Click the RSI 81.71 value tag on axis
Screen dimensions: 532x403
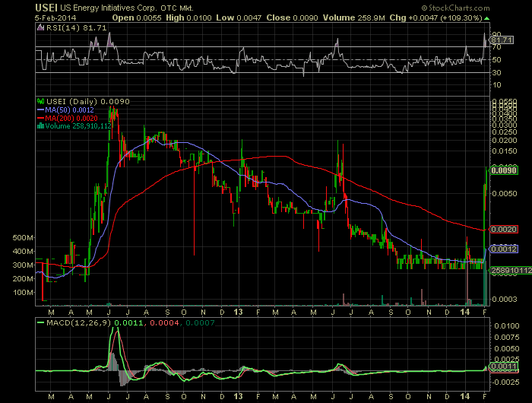coord(502,40)
